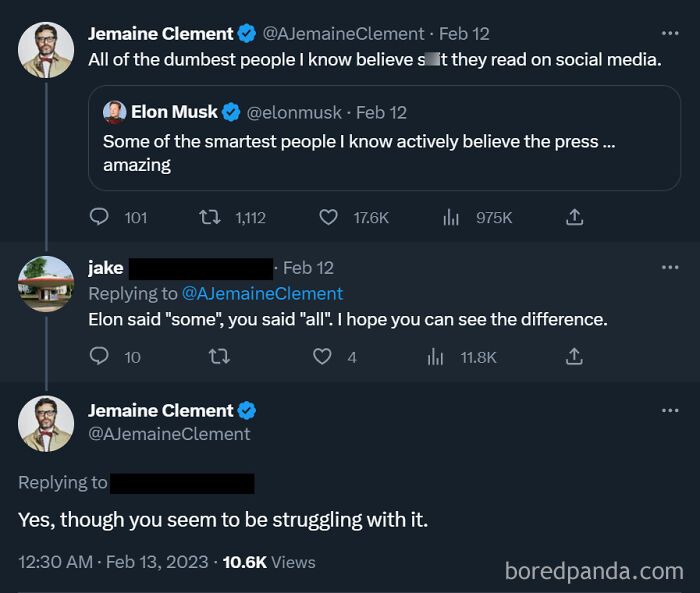Click Jemaine Clement's top profile picture

point(46,50)
